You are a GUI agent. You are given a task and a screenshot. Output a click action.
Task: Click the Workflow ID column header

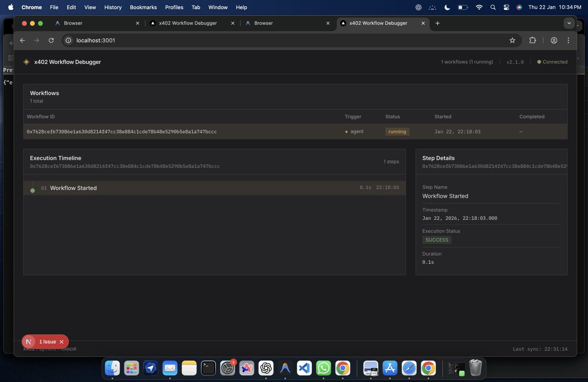tap(41, 117)
